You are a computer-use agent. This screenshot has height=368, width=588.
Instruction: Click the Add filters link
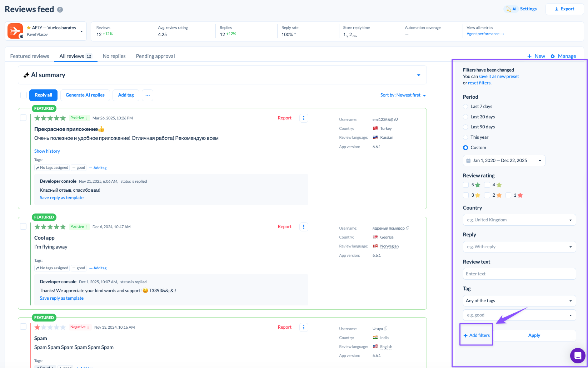477,335
